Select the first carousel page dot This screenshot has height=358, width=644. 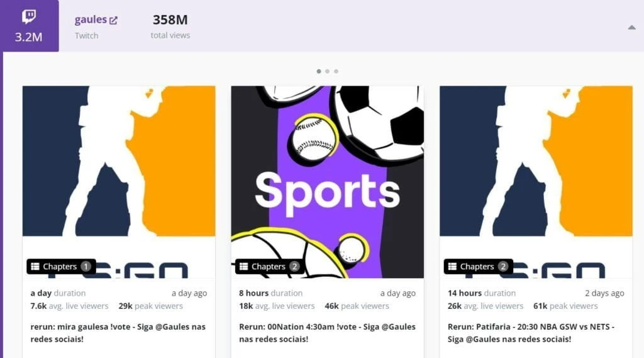pyautogui.click(x=319, y=71)
